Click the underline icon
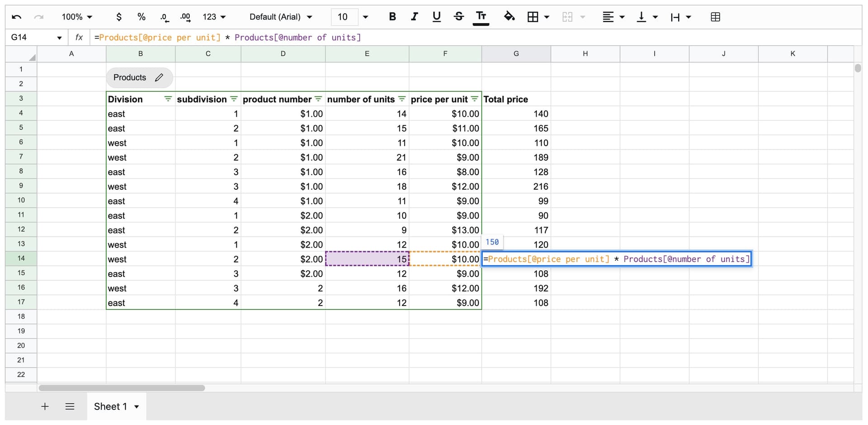The width and height of the screenshot is (868, 425). [x=436, y=17]
